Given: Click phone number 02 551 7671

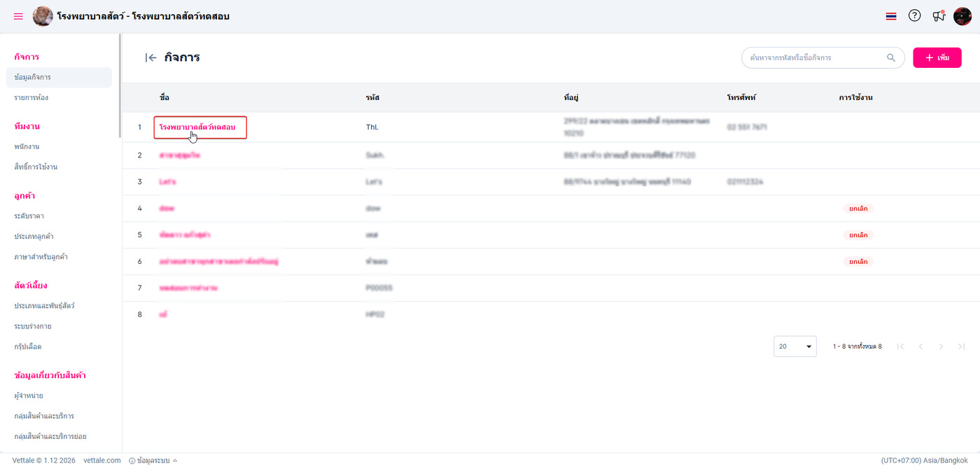Looking at the screenshot, I should point(747,127).
